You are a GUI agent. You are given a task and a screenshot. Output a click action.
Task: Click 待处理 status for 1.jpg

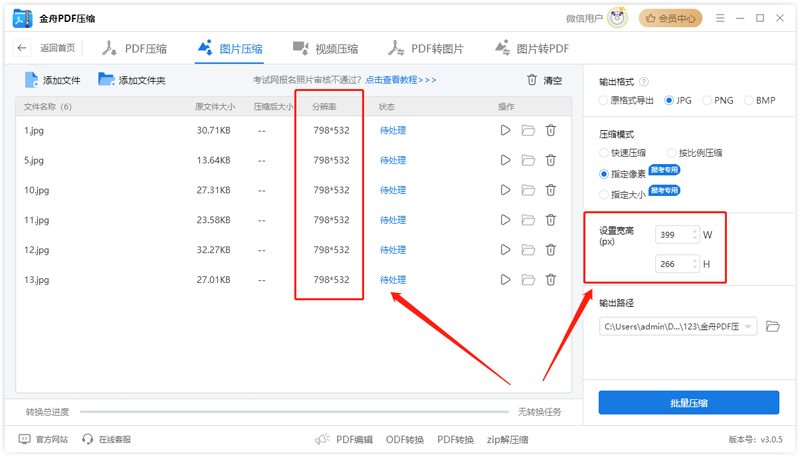tap(393, 130)
